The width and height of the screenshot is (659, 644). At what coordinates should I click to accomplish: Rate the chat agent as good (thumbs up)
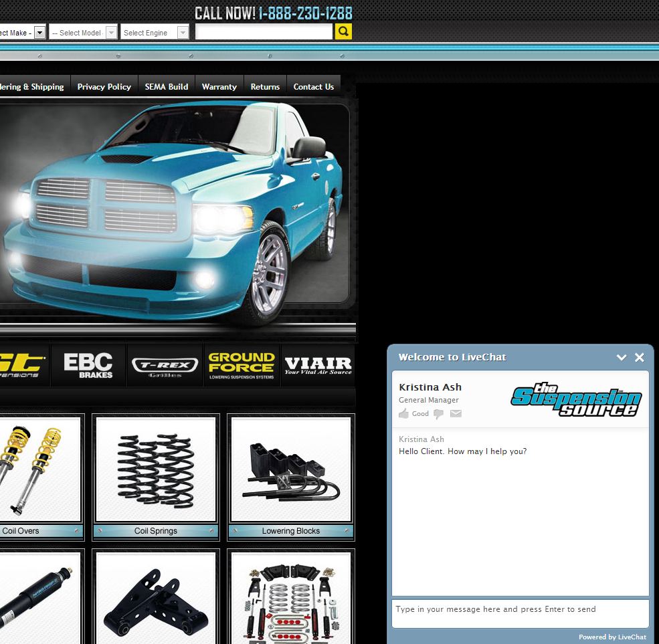point(404,413)
